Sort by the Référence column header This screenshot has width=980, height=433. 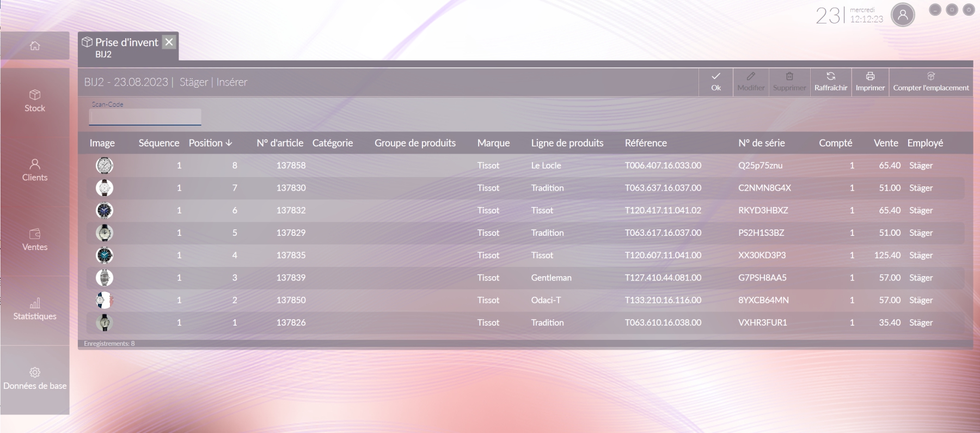[646, 143]
